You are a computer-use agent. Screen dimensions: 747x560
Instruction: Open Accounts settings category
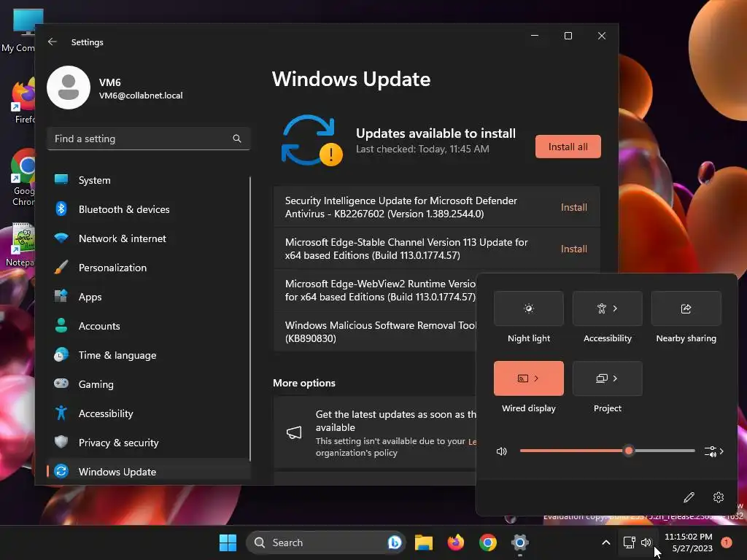148,326
